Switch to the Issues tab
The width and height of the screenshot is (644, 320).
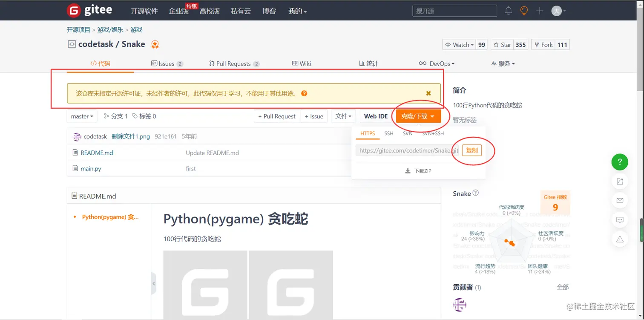pos(167,63)
